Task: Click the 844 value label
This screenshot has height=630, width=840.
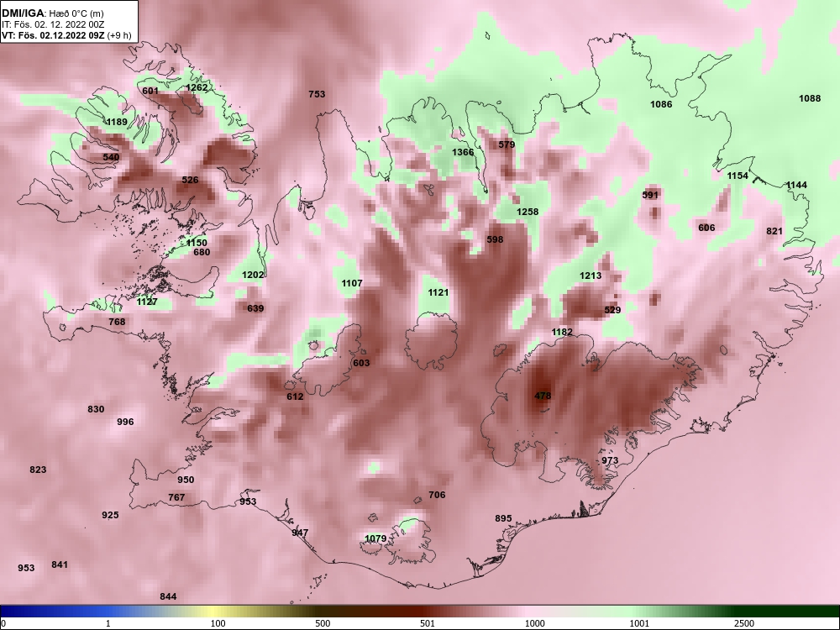Action: click(x=168, y=596)
